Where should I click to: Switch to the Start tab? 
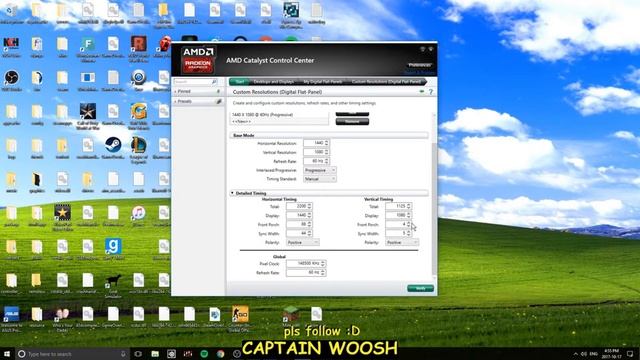[x=240, y=82]
